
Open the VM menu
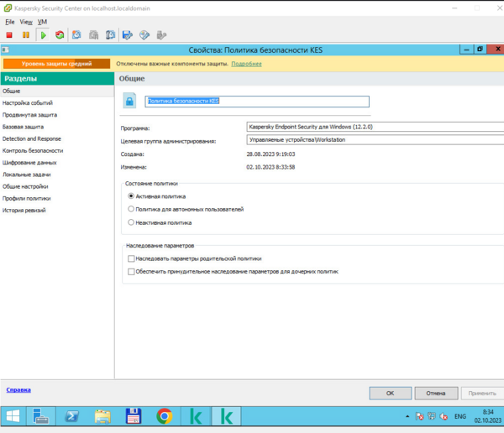coord(42,22)
